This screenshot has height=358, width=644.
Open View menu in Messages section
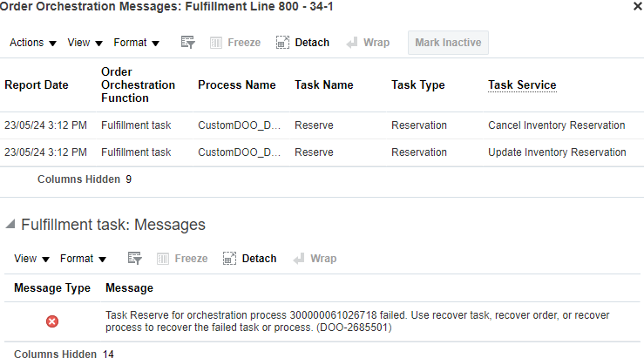31,259
